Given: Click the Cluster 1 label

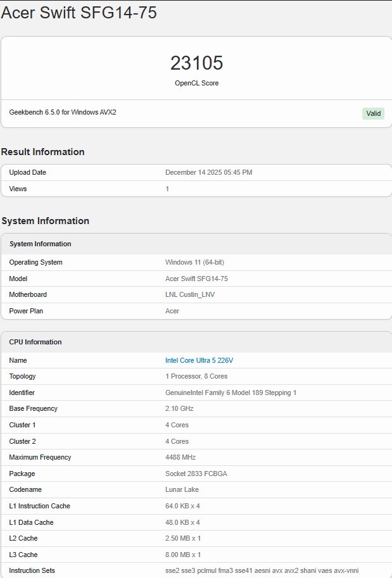Looking at the screenshot, I should point(23,425).
